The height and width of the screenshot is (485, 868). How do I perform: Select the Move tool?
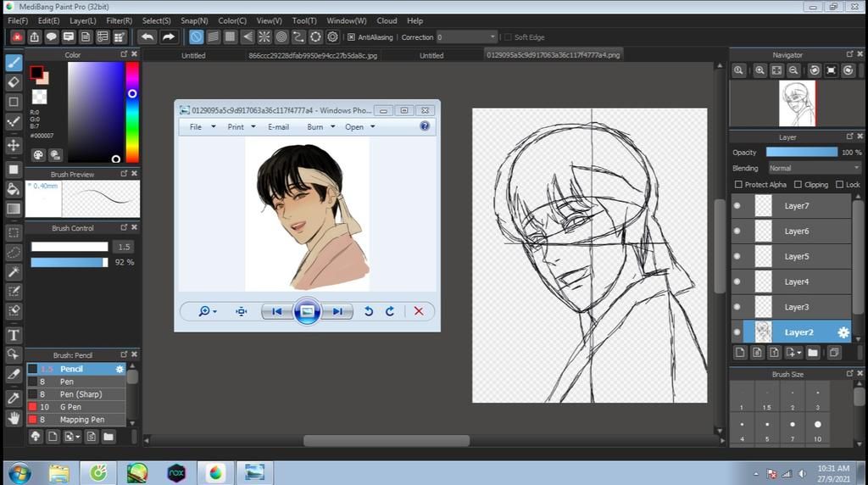(14, 146)
